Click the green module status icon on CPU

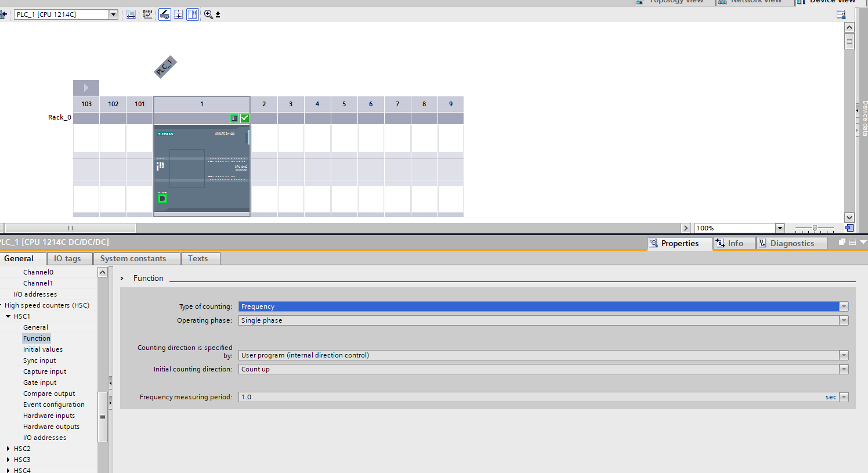234,118
